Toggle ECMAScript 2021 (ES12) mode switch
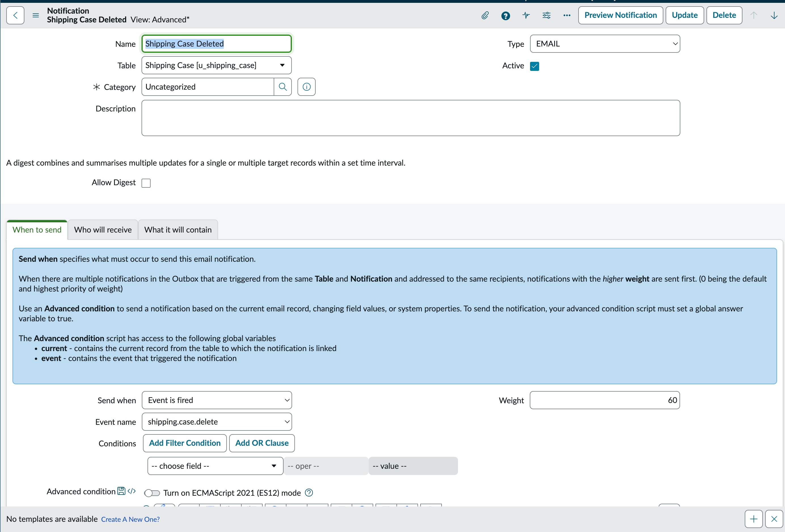785x532 pixels. tap(152, 493)
